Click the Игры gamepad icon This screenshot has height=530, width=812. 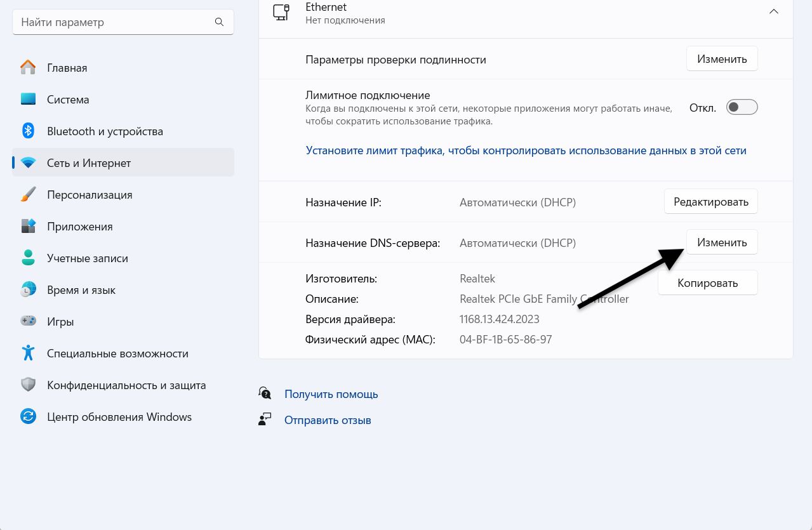28,321
